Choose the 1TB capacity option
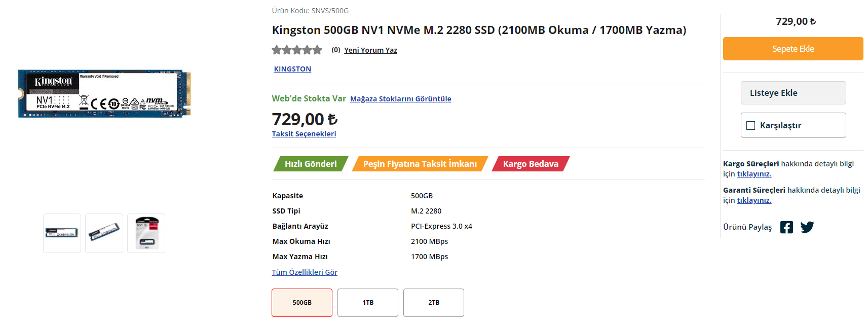Viewport: 868px width, 321px height. [x=368, y=303]
